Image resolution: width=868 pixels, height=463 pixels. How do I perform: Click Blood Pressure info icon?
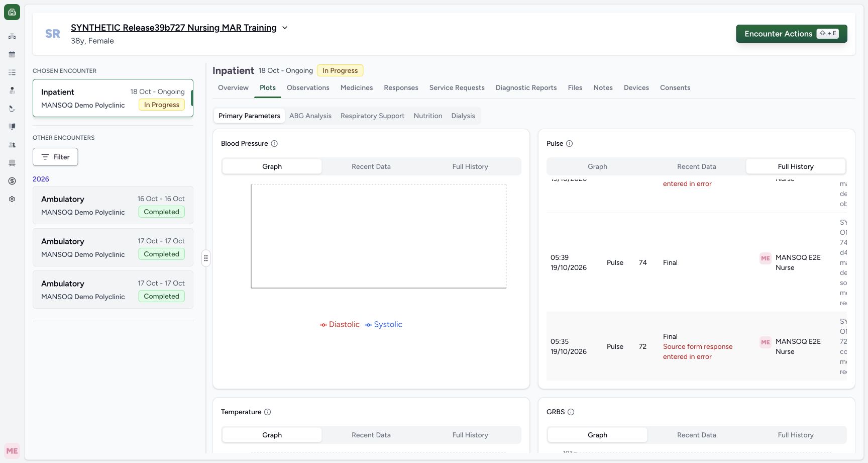click(274, 143)
